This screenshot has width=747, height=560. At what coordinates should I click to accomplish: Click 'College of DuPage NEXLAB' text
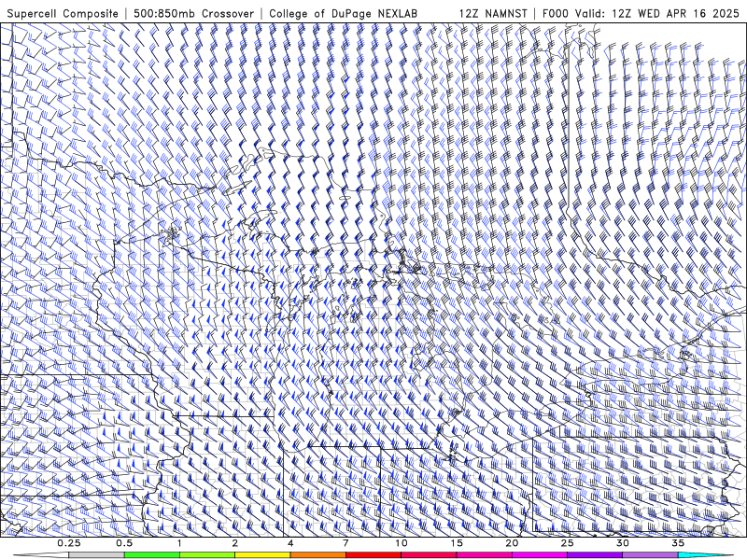[x=343, y=14]
